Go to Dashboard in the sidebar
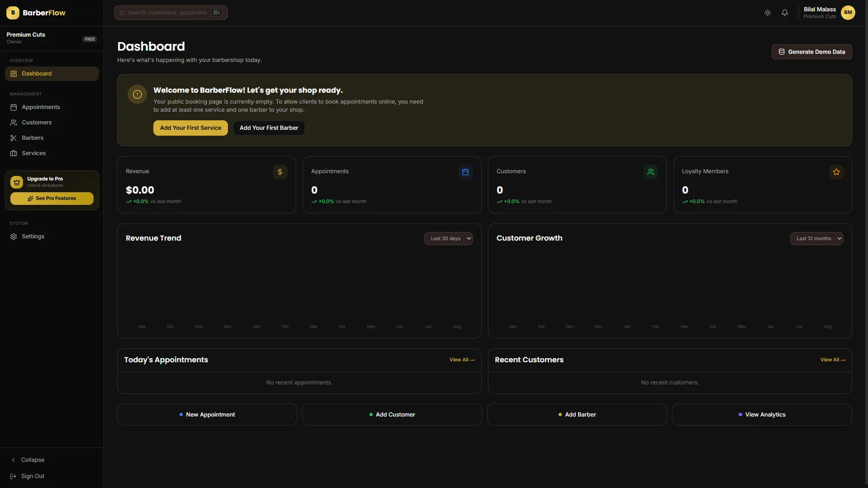The height and width of the screenshot is (488, 868). tap(52, 74)
